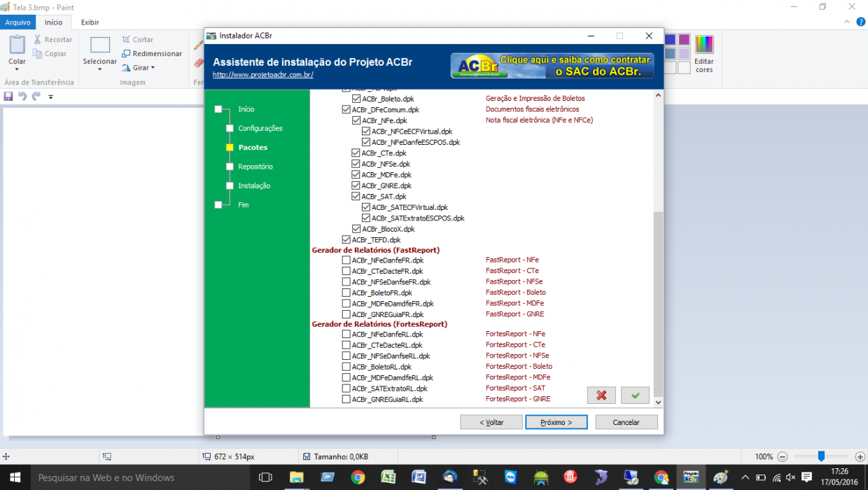Click the Undo arrow in Paint quick access
This screenshot has height=490, width=868.
tap(22, 96)
